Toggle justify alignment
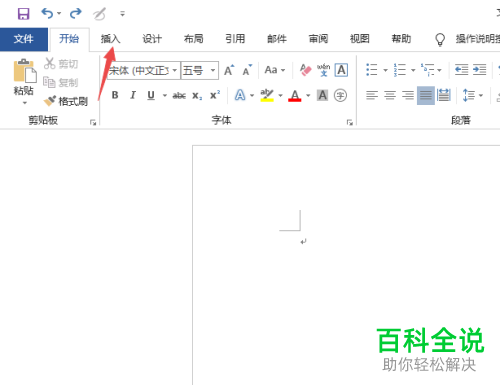Viewport: 500px width, 385px height. point(426,96)
